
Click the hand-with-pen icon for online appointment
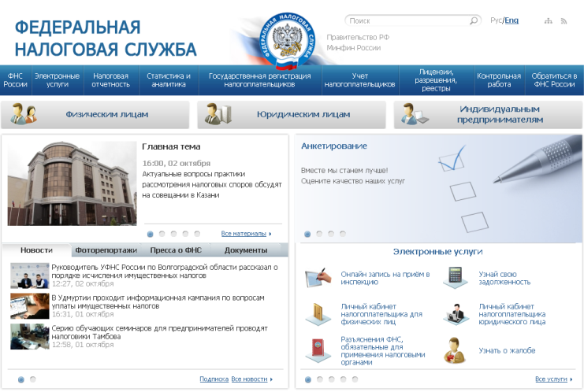click(318, 277)
